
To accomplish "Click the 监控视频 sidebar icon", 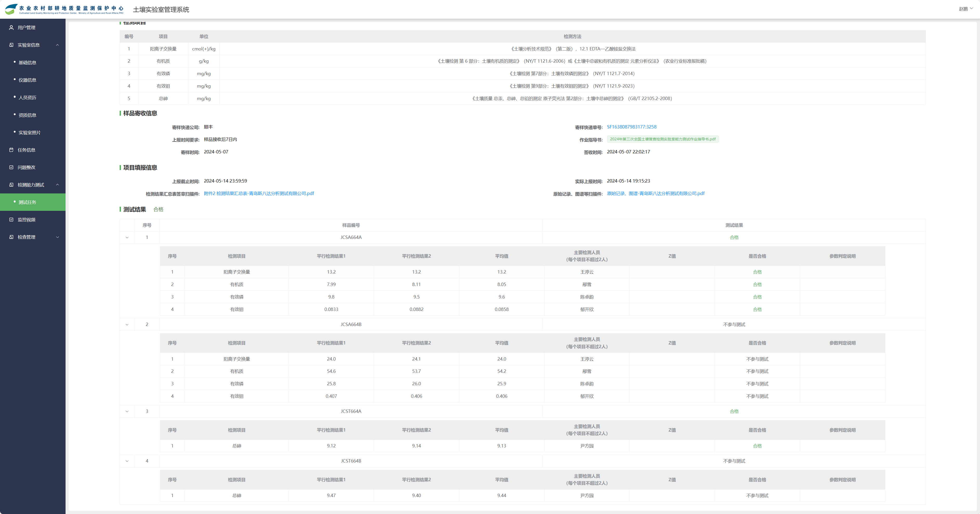I will click(x=11, y=219).
